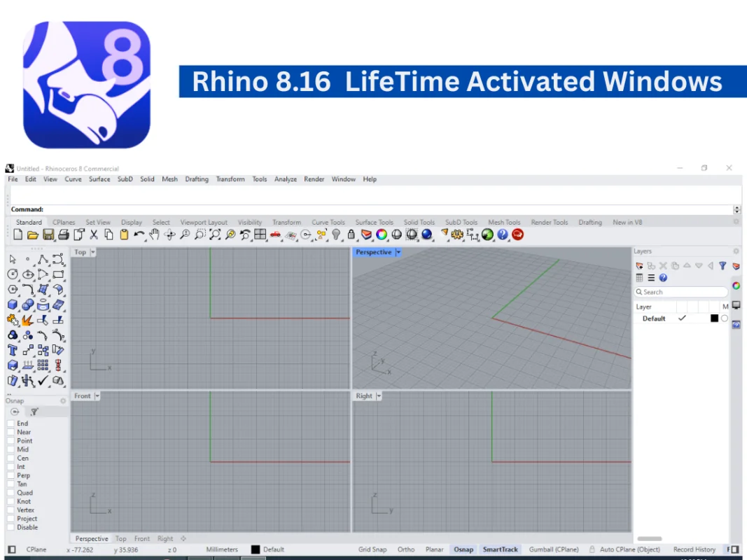Select the arrow selection tool in the sidebar

[12, 259]
